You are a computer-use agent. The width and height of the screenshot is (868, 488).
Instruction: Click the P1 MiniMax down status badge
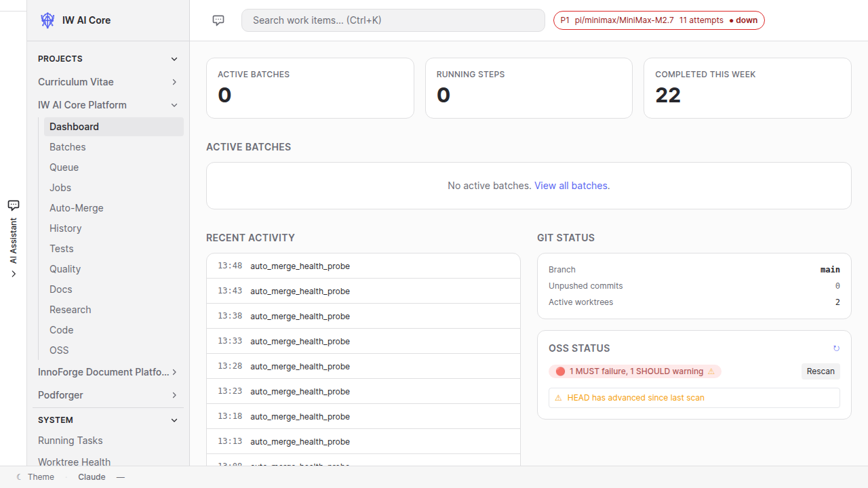659,20
